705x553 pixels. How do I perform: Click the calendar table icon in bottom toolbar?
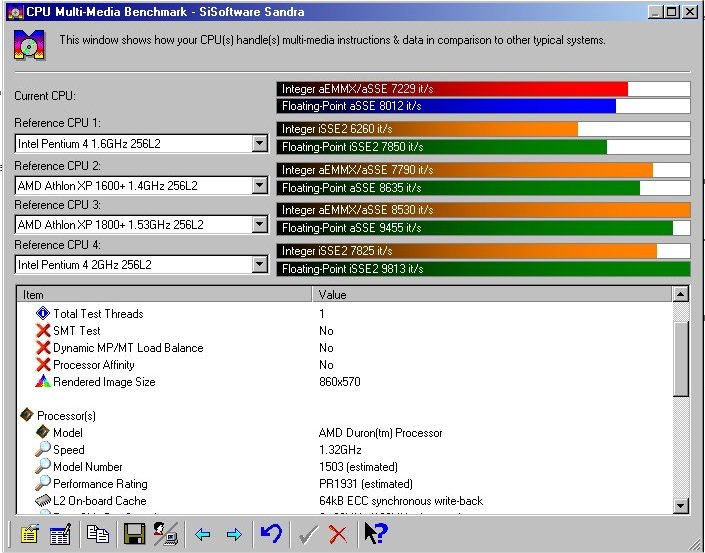coord(60,534)
